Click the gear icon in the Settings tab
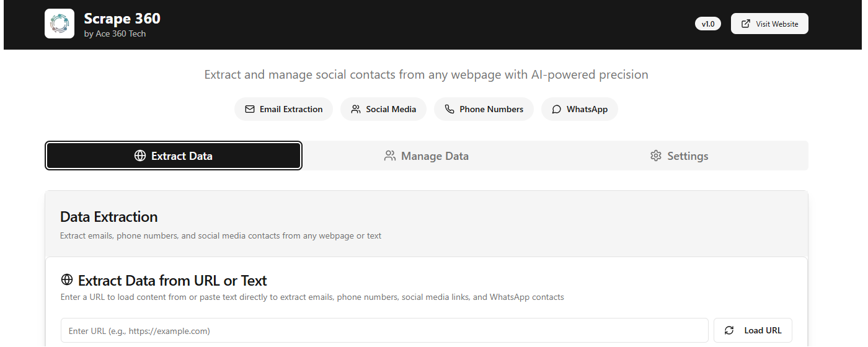Viewport: 868px width, 347px height. (x=656, y=156)
